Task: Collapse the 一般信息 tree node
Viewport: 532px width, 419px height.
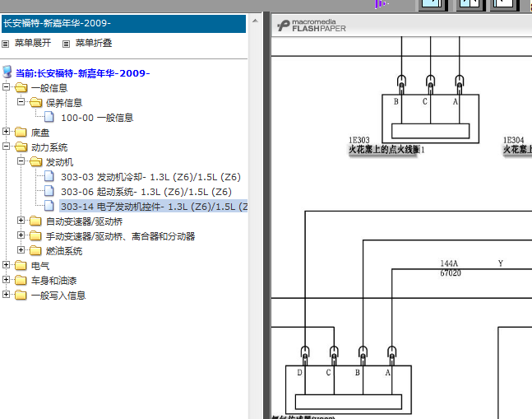Action: coord(6,87)
